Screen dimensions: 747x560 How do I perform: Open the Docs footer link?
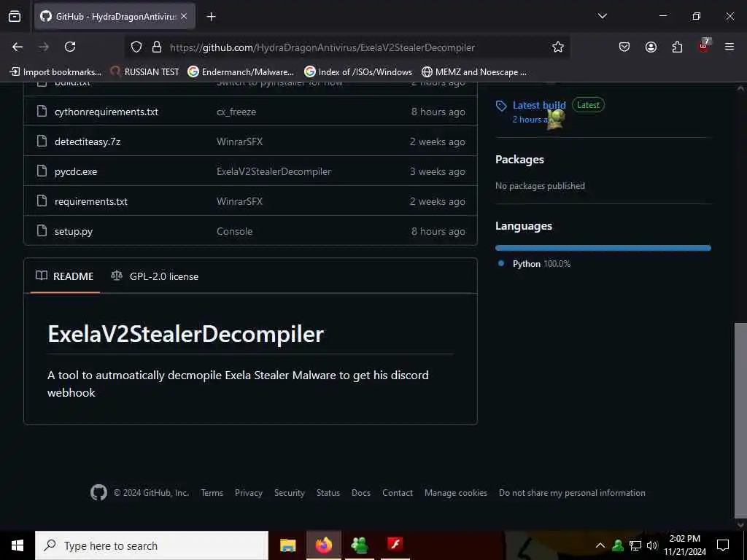click(x=360, y=493)
